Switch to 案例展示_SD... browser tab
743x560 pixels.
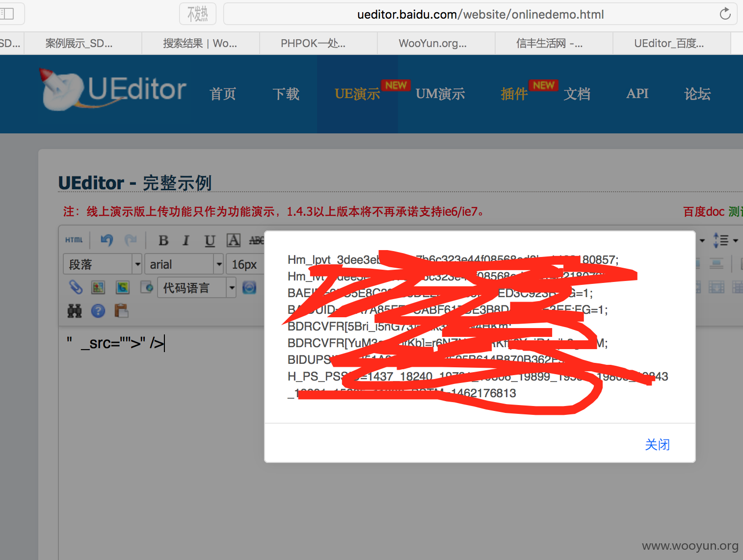click(x=83, y=43)
